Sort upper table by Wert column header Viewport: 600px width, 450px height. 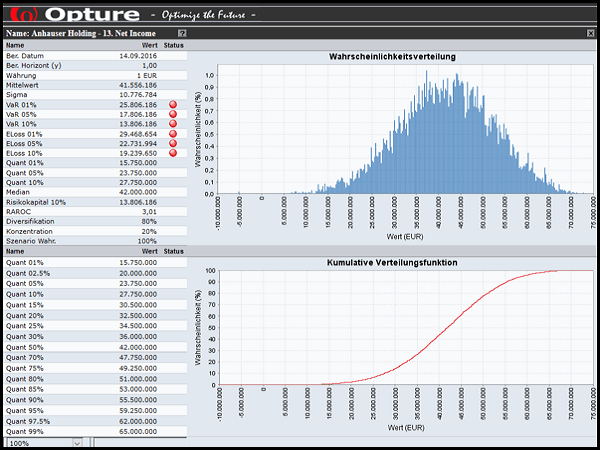coord(148,45)
